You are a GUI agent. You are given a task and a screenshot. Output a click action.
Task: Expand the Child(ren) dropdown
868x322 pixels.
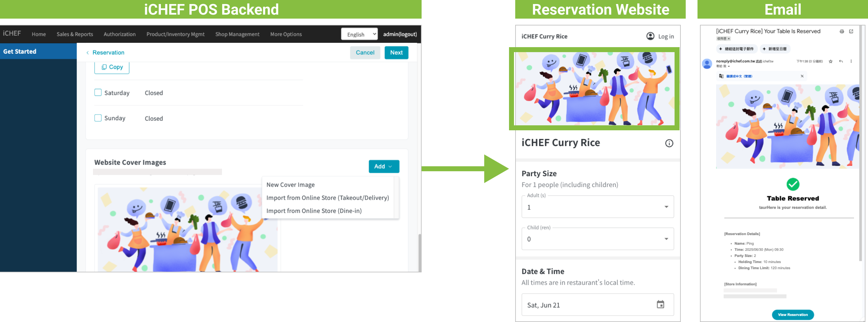[666, 239]
